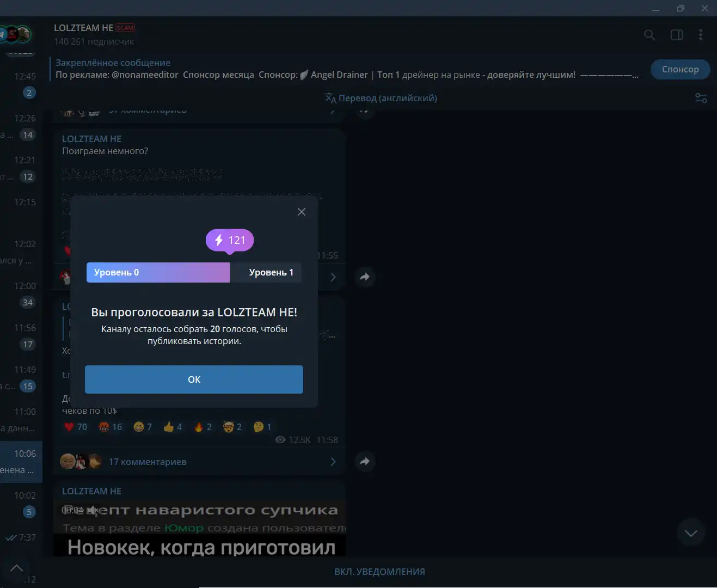Open the pinned message Закреплённое сообщение
Image resolution: width=717 pixels, height=588 pixels.
pyautogui.click(x=346, y=69)
